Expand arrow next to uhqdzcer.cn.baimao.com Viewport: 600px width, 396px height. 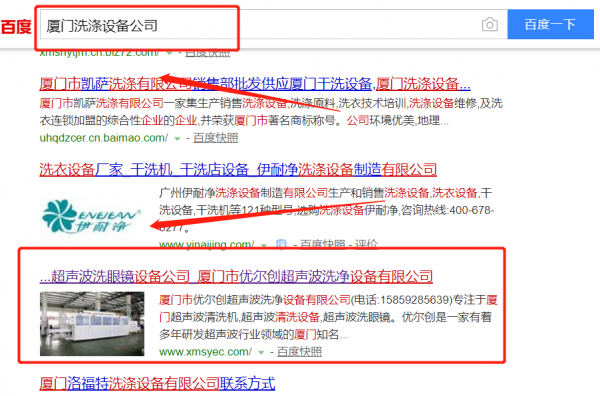click(x=177, y=139)
